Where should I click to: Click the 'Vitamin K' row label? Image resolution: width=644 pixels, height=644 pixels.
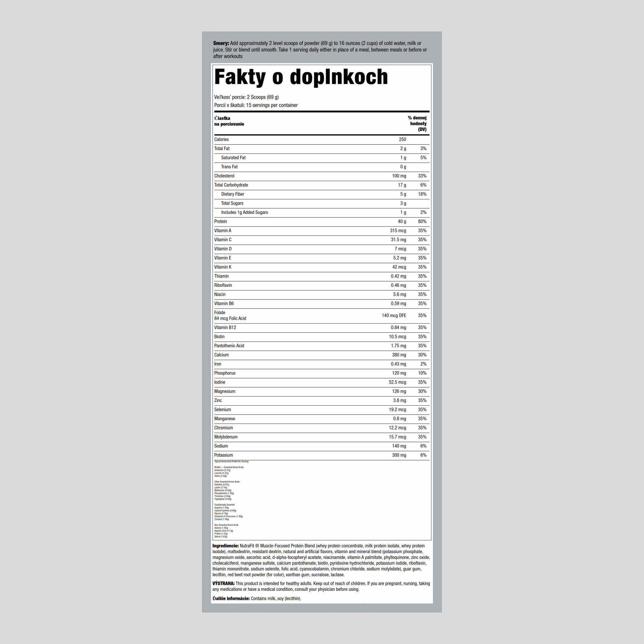point(223,267)
